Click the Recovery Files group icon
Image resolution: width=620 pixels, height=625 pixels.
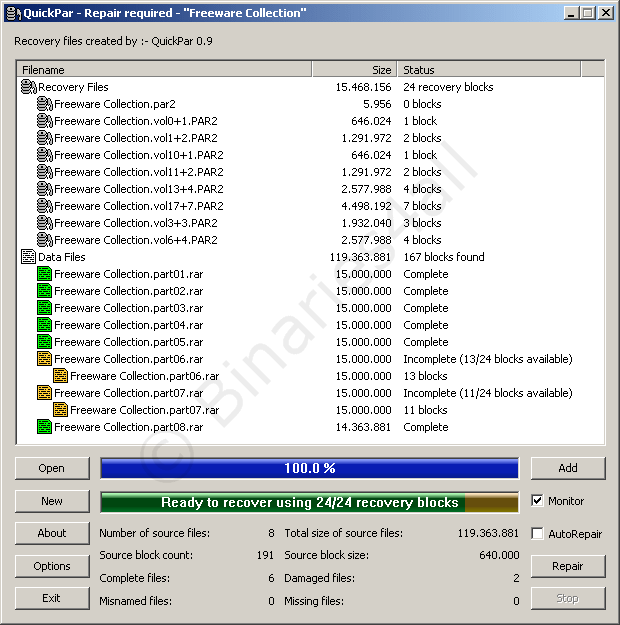(x=28, y=86)
